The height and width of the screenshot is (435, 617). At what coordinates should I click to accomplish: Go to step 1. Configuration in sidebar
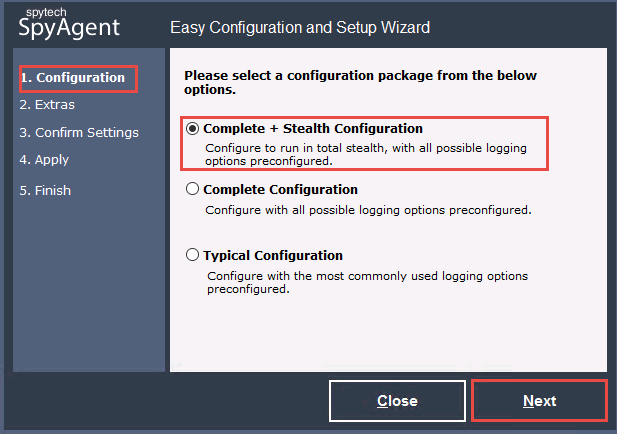pos(73,78)
